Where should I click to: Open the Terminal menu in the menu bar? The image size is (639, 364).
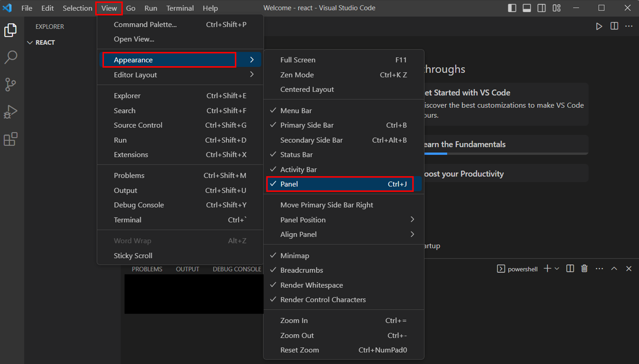180,8
